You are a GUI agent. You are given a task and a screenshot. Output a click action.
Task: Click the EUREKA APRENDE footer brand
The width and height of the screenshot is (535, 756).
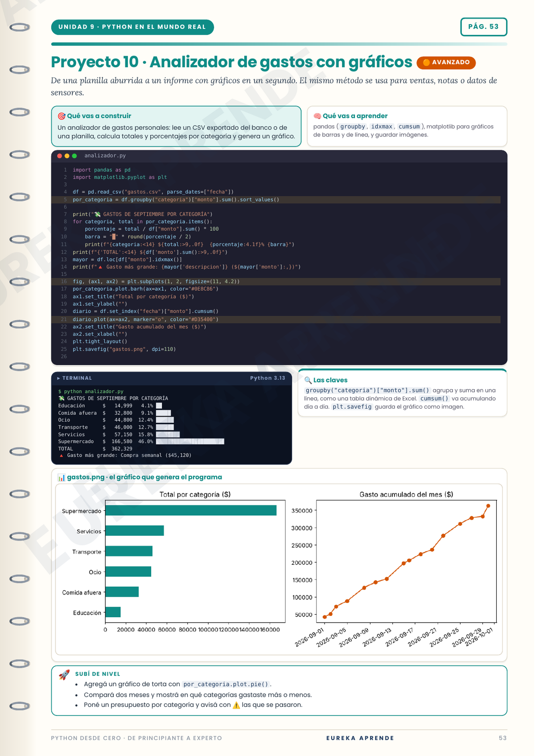[x=360, y=738]
